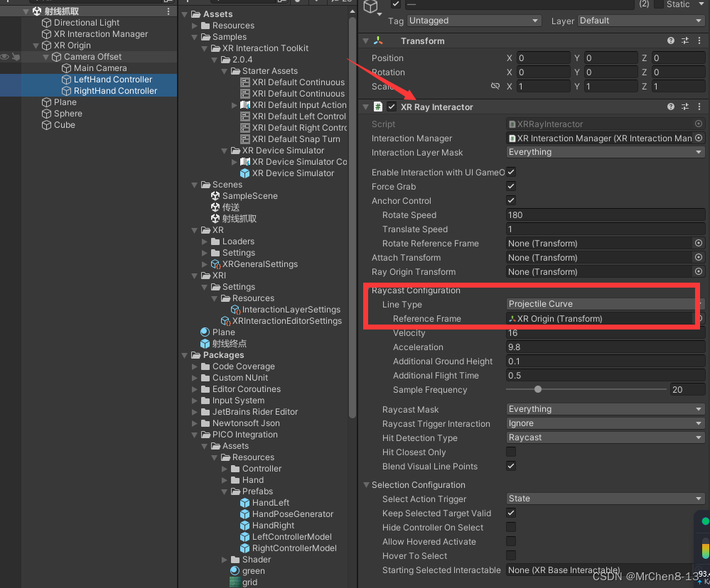
Task: Open the hierarchy panel kebab menu
Action: [168, 11]
